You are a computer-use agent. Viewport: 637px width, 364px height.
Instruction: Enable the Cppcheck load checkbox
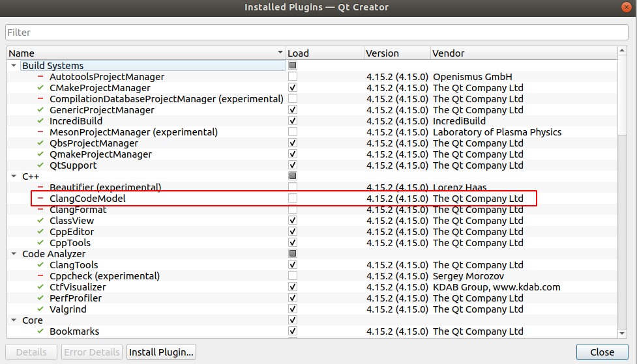pos(293,275)
